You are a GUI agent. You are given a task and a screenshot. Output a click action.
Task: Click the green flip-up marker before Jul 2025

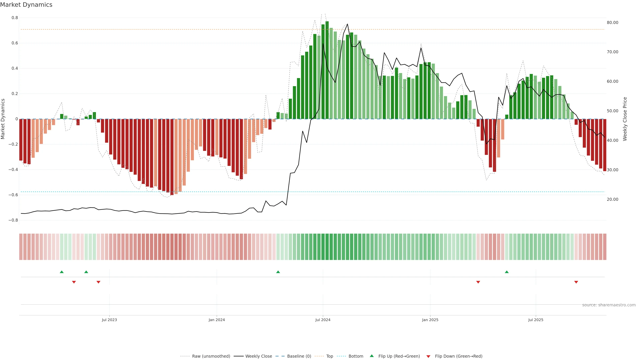[506, 272]
